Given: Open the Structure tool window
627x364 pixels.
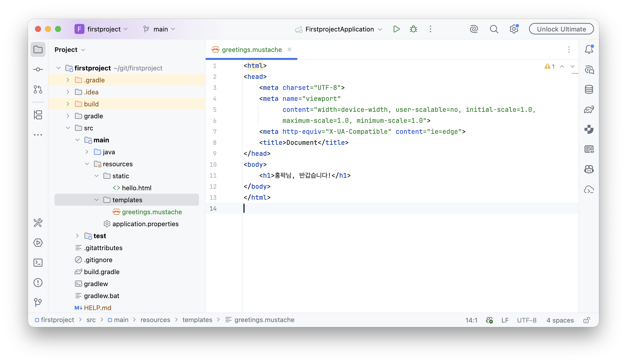Looking at the screenshot, I should pos(38,115).
